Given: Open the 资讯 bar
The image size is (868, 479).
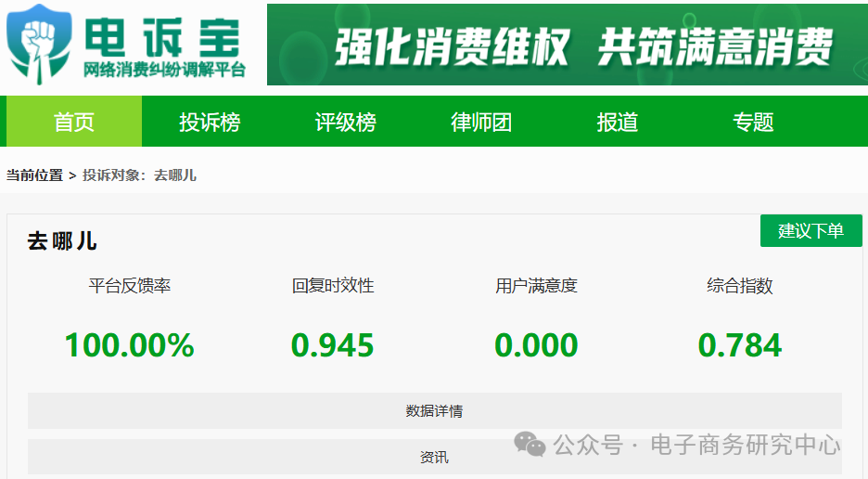Looking at the screenshot, I should coord(435,457).
